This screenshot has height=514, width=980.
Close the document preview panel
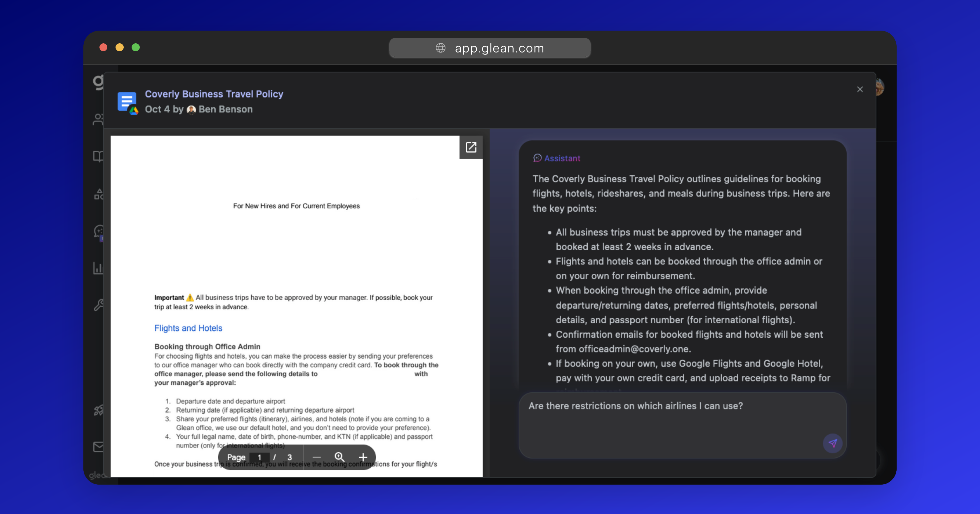coord(860,89)
